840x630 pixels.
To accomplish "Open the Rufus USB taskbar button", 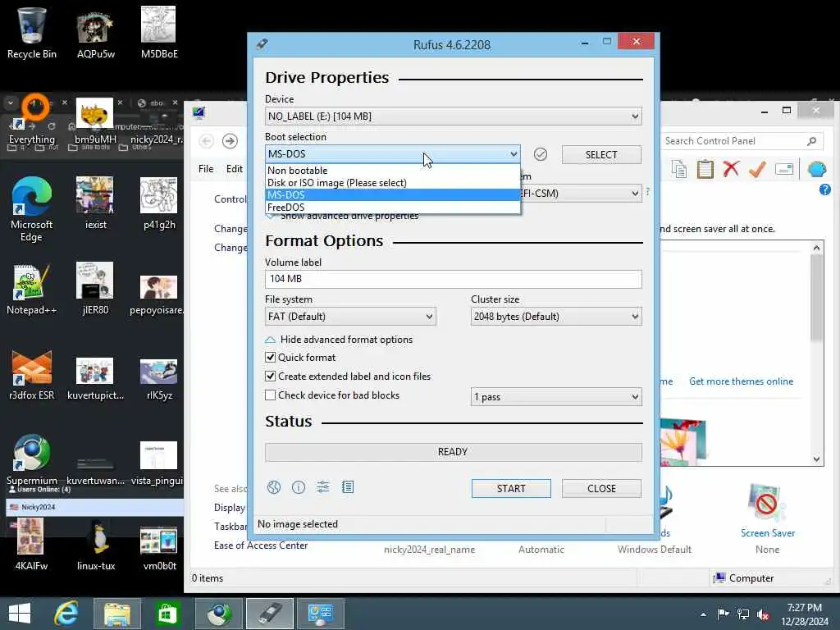I will click(269, 614).
